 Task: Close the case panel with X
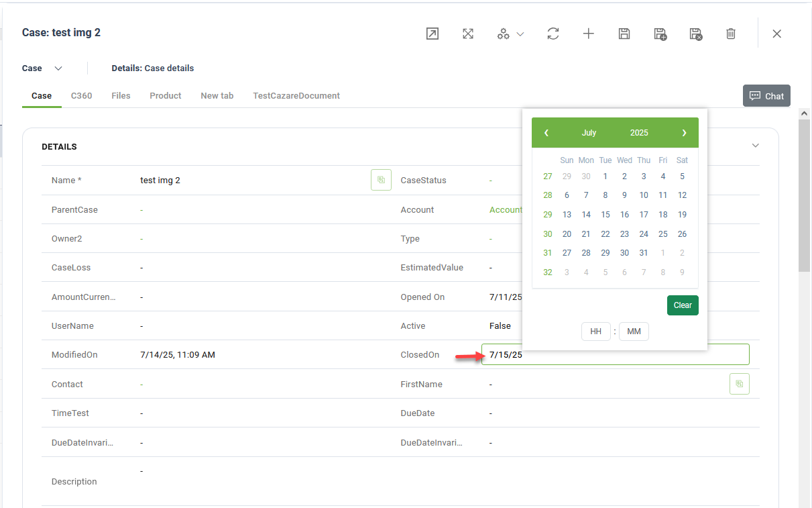click(x=777, y=34)
